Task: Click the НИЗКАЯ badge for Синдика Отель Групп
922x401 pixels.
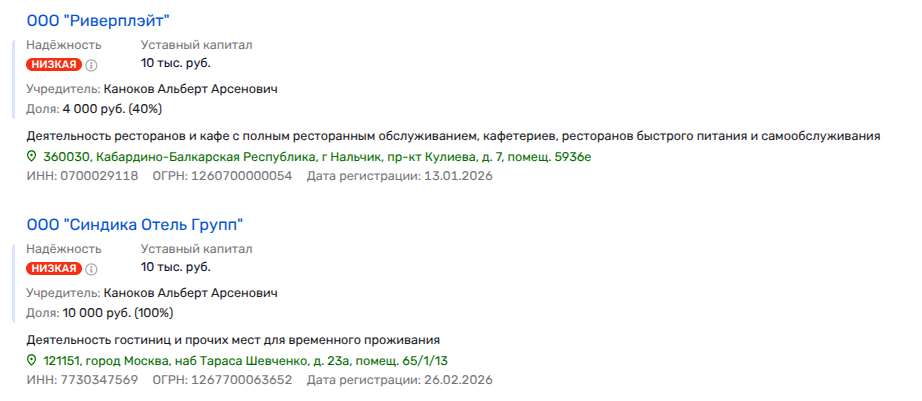Action: tap(54, 268)
